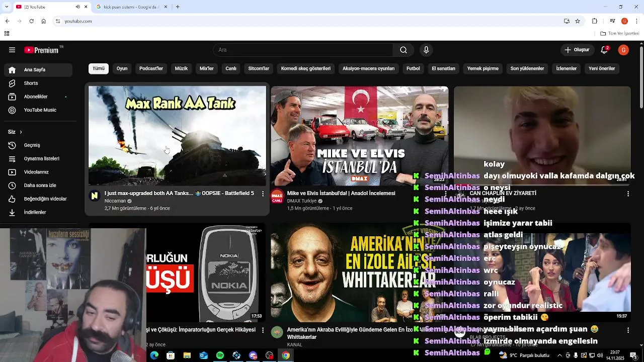Select Komedi skeç gösterileri chip

[x=306, y=68]
